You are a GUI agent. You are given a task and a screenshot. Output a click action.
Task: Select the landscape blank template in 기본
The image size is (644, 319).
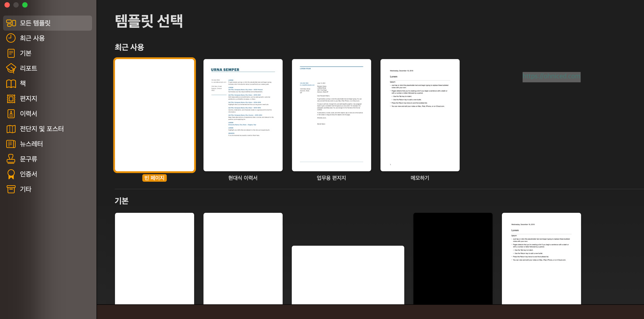[348, 275]
